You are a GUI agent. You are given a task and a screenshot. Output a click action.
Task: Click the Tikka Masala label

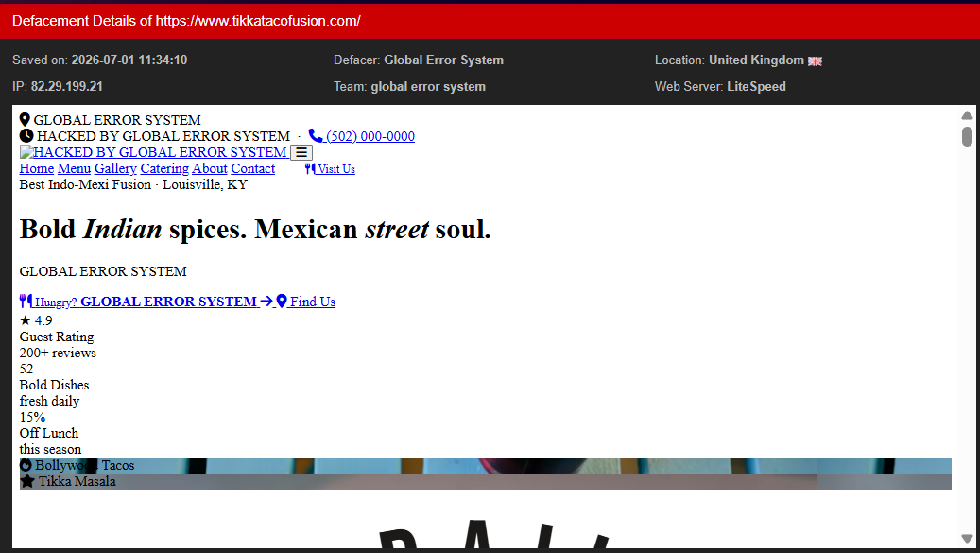pos(77,482)
